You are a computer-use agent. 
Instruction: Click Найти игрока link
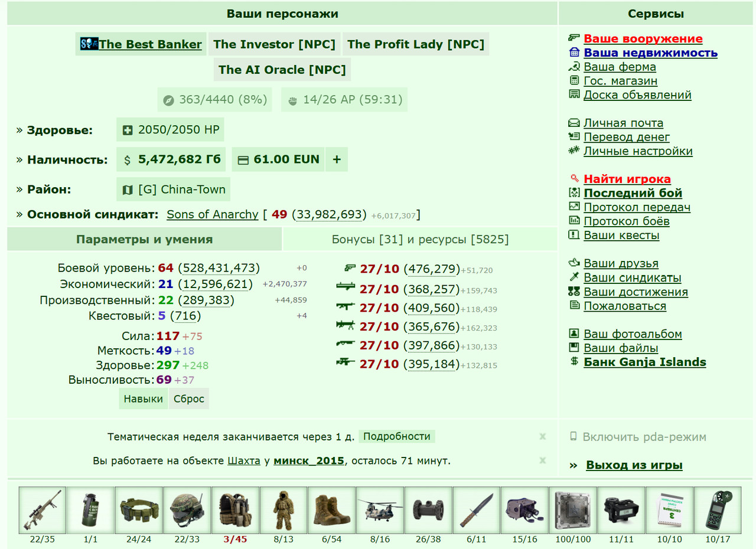tap(627, 179)
